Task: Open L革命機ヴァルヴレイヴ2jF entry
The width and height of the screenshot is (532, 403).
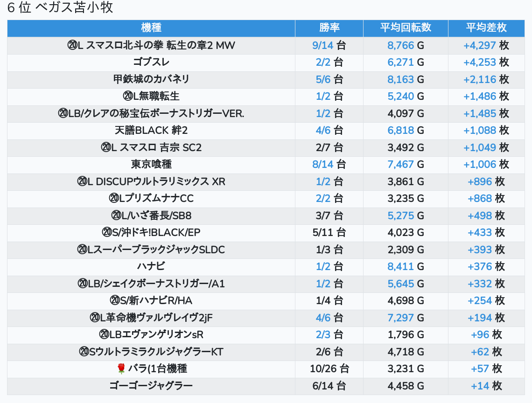Action: (x=156, y=318)
